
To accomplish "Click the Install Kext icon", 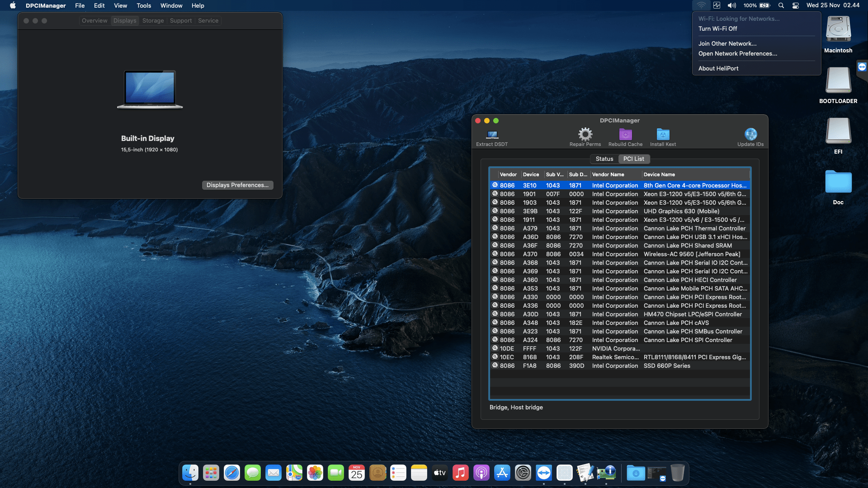I will (662, 135).
